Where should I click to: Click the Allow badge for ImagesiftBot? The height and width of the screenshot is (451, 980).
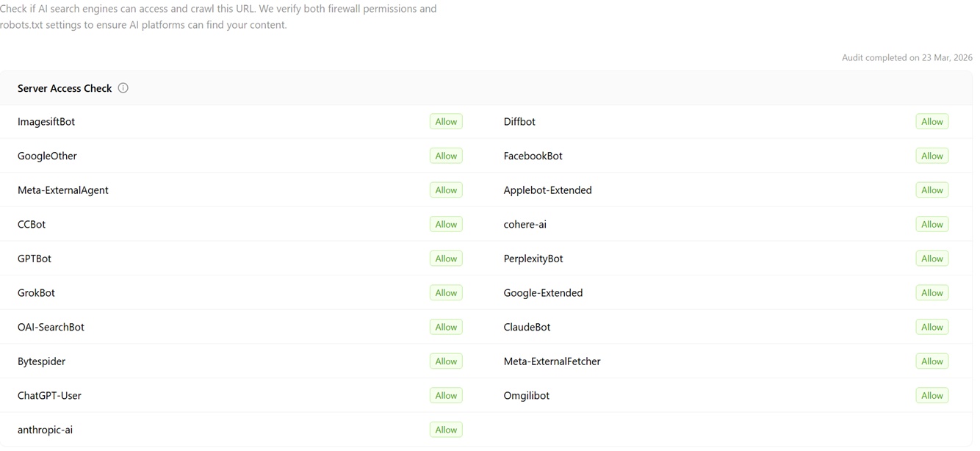(x=446, y=122)
